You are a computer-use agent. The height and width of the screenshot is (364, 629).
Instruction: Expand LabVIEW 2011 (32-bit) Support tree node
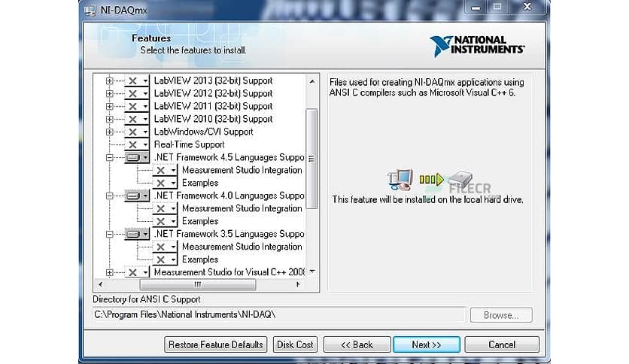click(109, 107)
